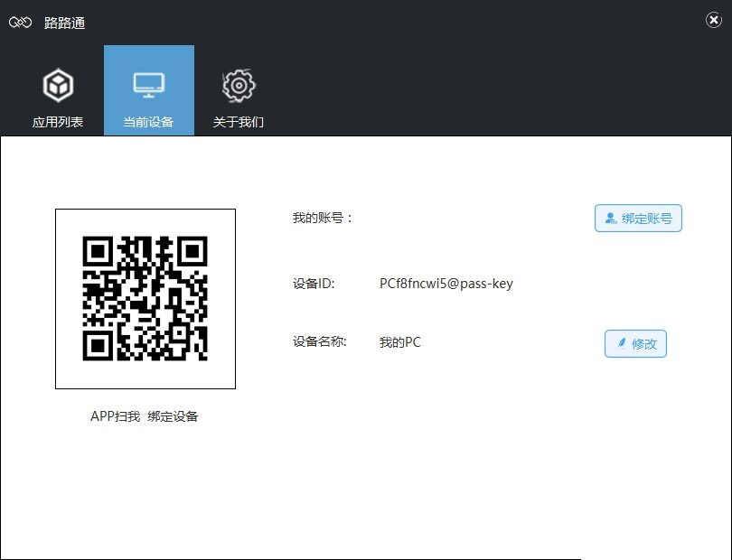Click 修改 to edit the device name

(635, 343)
